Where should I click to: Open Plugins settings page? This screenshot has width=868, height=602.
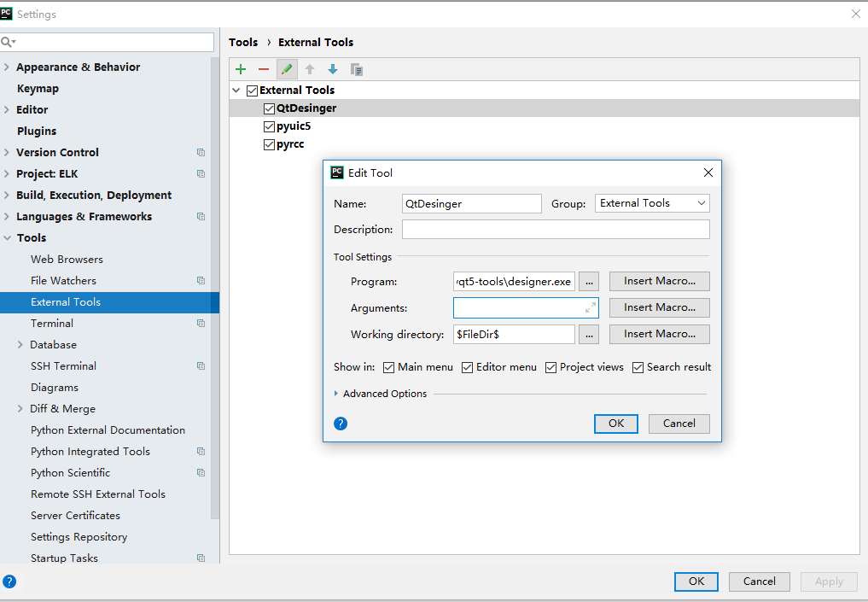(x=37, y=132)
